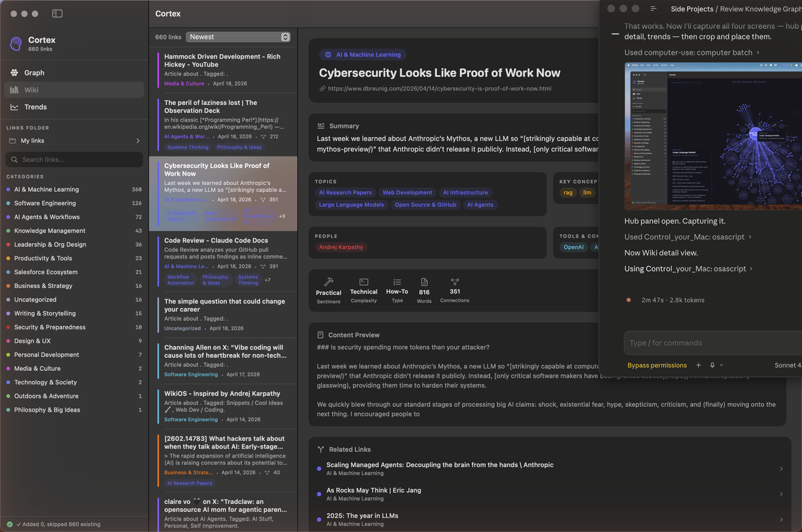Click the Cortex brain logo
The image size is (802, 532).
pos(15,44)
